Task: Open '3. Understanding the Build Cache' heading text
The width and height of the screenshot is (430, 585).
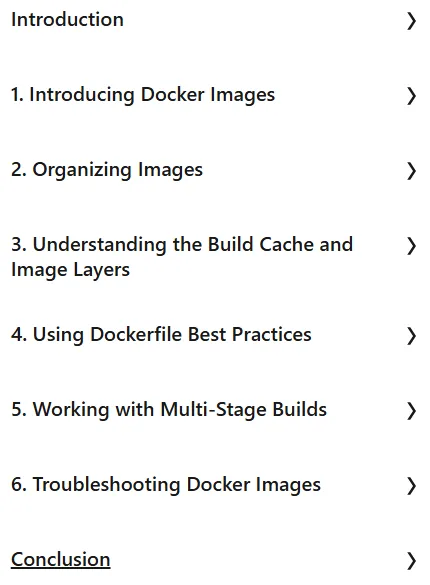Action: pos(182,245)
